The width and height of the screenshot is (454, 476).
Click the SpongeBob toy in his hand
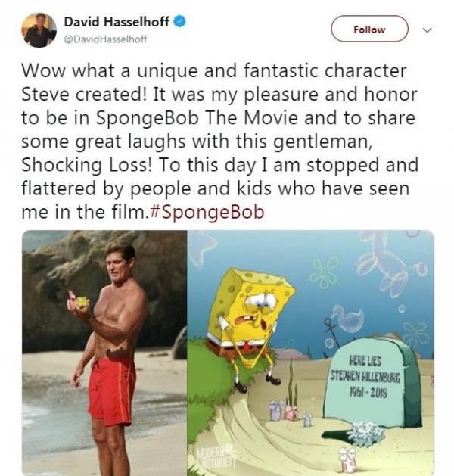pyautogui.click(x=82, y=302)
